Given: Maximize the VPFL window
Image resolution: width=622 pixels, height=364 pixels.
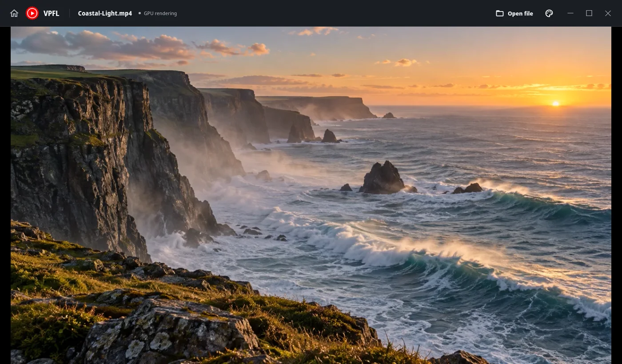Looking at the screenshot, I should 589,13.
